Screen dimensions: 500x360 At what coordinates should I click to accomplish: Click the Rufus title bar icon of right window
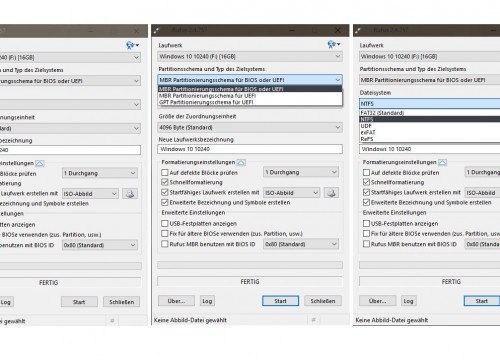point(358,31)
